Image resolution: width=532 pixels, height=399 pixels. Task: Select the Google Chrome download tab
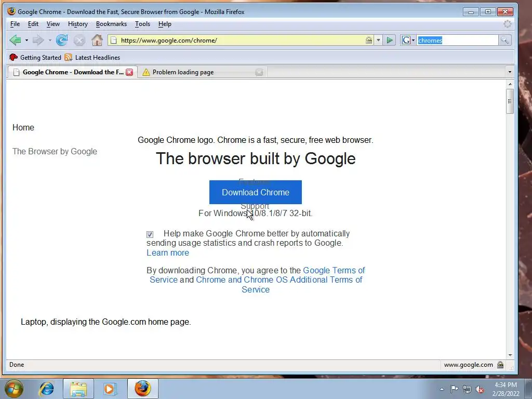click(x=72, y=72)
